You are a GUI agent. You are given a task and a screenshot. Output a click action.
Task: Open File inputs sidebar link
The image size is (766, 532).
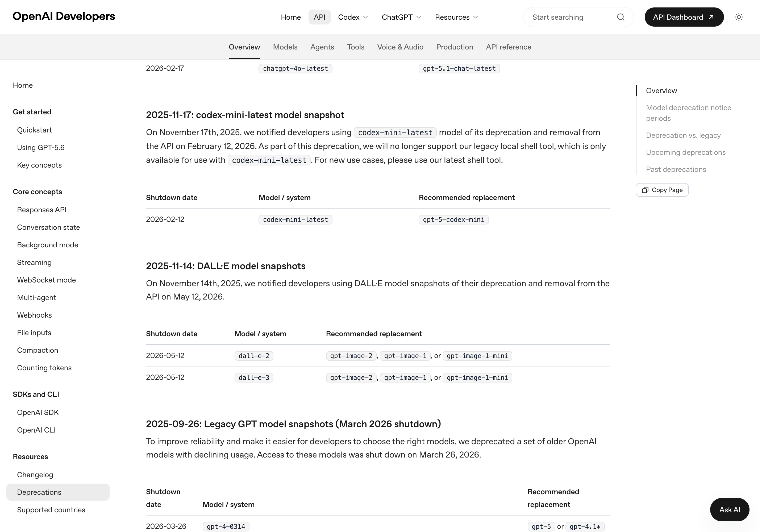[x=34, y=333]
